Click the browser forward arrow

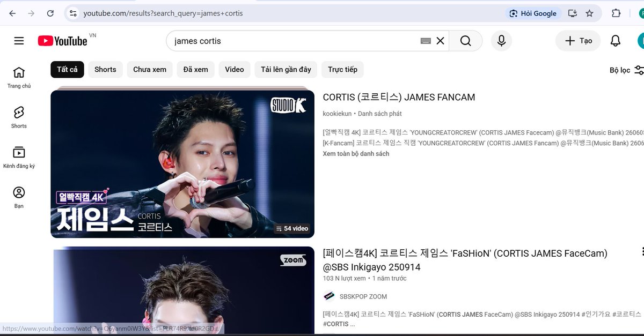pos(31,13)
